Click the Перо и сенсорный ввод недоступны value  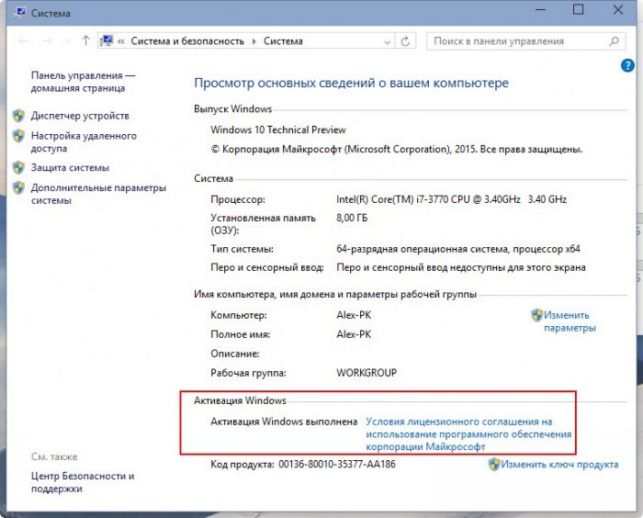coord(461,268)
